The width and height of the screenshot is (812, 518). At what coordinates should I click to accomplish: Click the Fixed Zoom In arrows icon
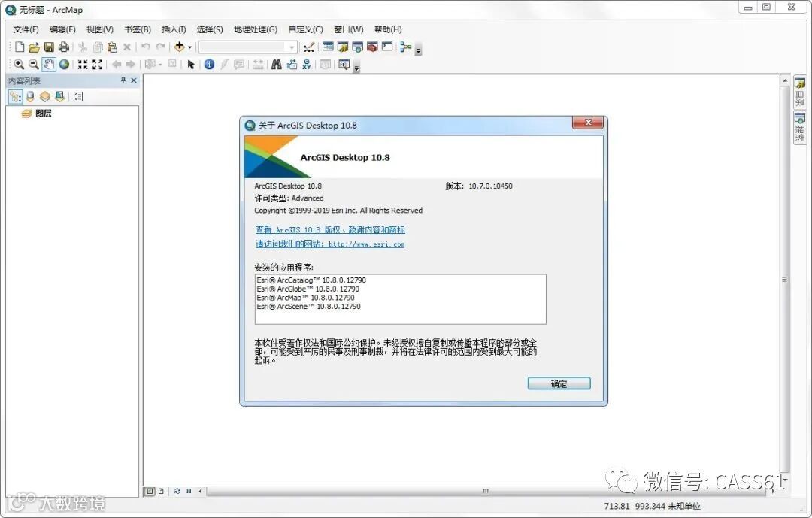[x=83, y=64]
